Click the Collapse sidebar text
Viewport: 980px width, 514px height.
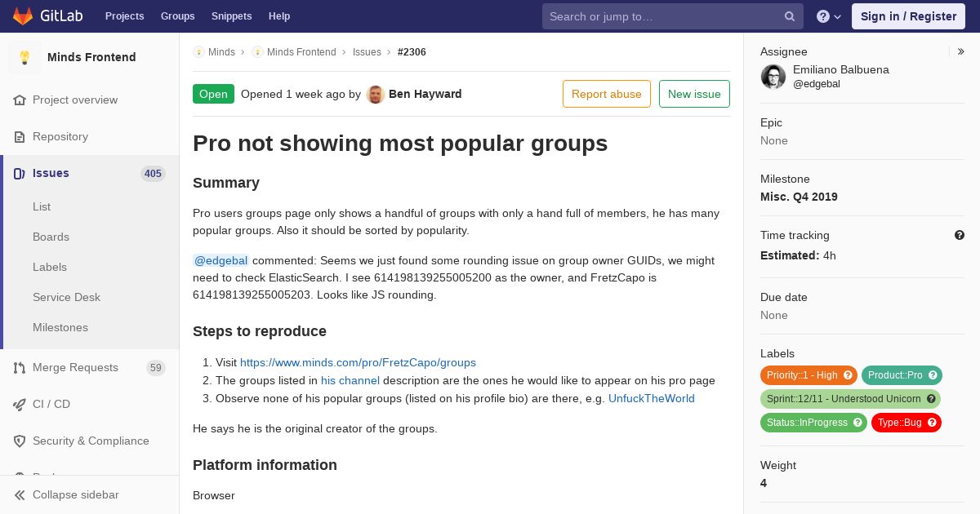point(75,494)
